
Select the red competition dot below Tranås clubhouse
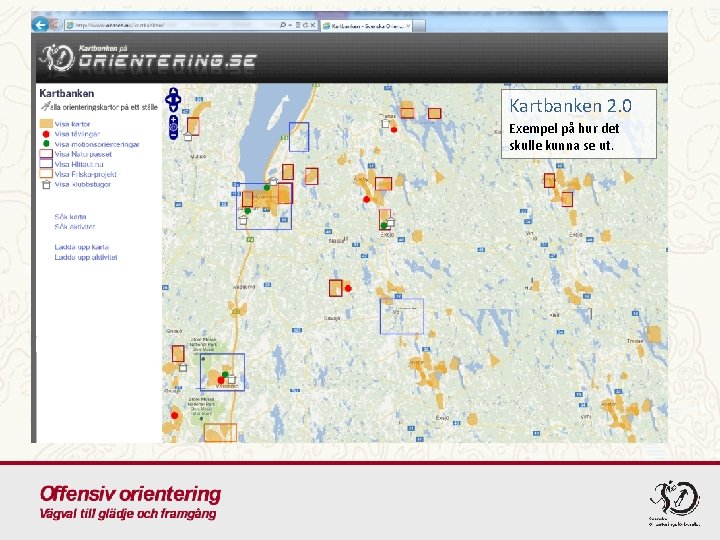(394, 129)
